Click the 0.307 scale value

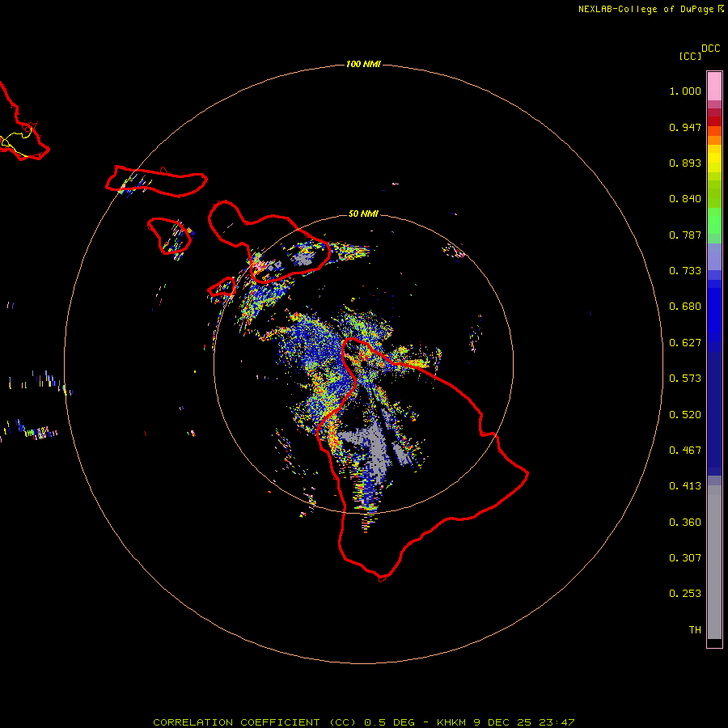coord(685,558)
